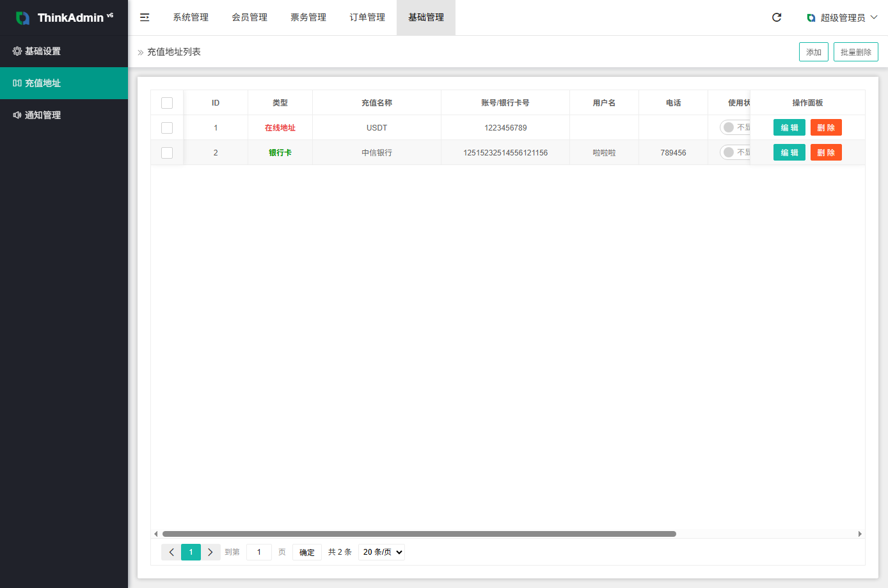The width and height of the screenshot is (888, 588).
Task: Open 通知管理 in the sidebar
Action: coord(64,115)
